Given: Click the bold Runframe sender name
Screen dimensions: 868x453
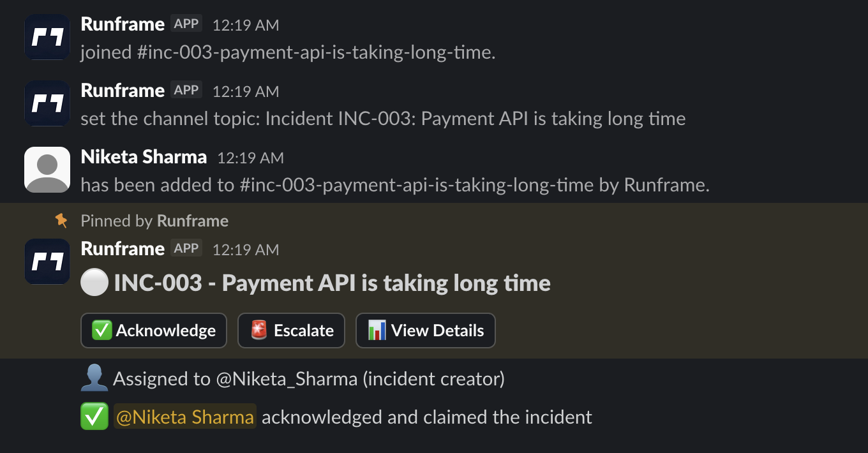Looking at the screenshot, I should pos(123,248).
